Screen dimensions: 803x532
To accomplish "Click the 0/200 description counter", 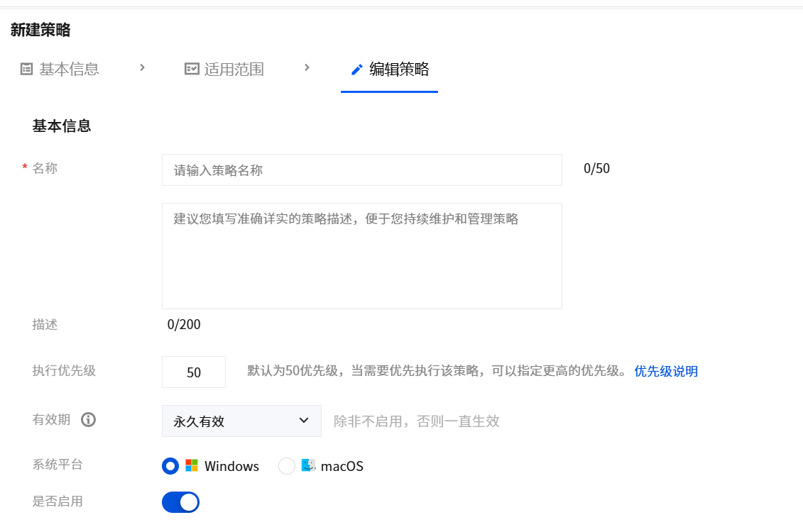I will tap(184, 324).
